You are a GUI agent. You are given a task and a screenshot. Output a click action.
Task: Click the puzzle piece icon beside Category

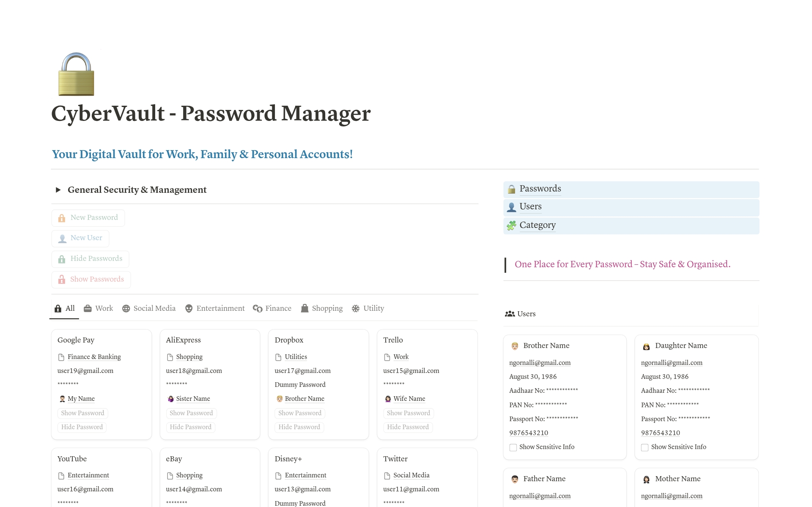tap(511, 225)
